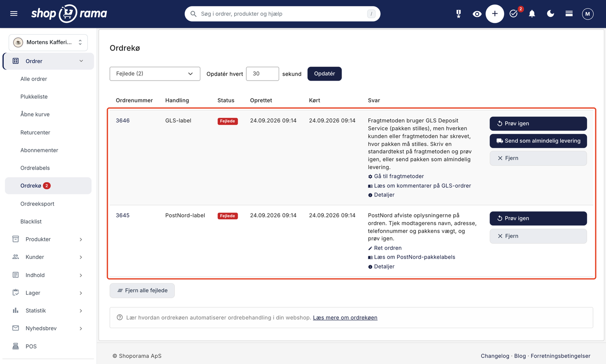Open Blog footer link

tap(520, 356)
